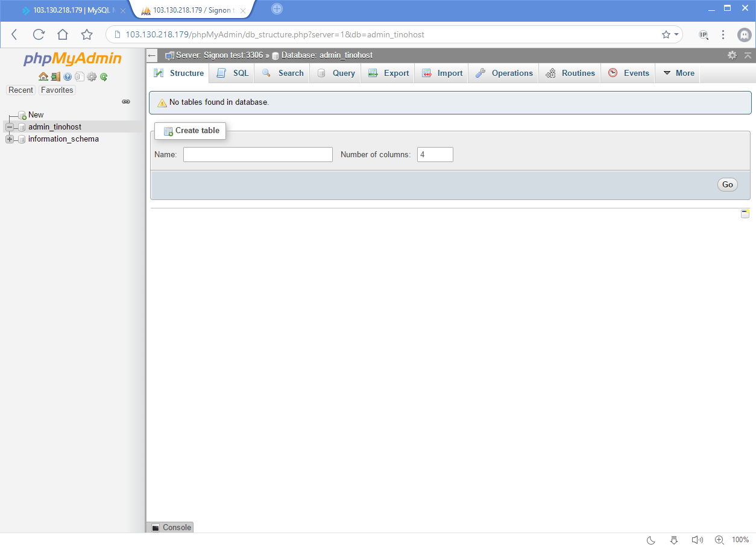Open the Recent databases list
This screenshot has height=547, width=756.
pos(20,90)
